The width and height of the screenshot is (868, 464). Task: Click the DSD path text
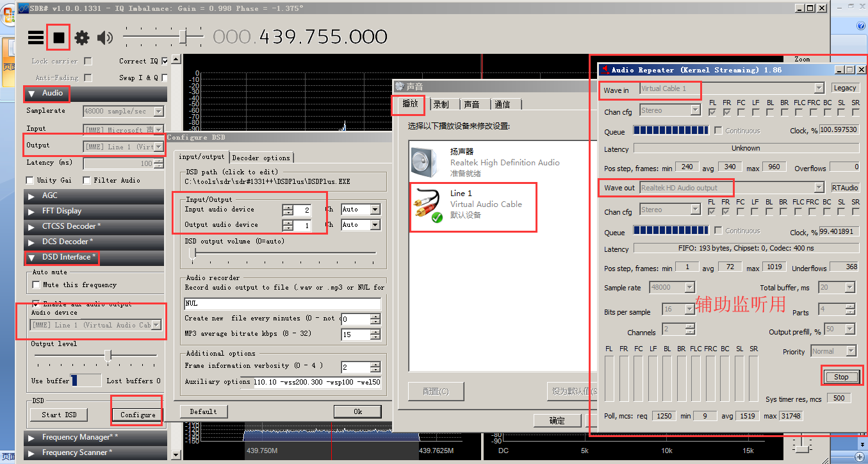(x=268, y=181)
